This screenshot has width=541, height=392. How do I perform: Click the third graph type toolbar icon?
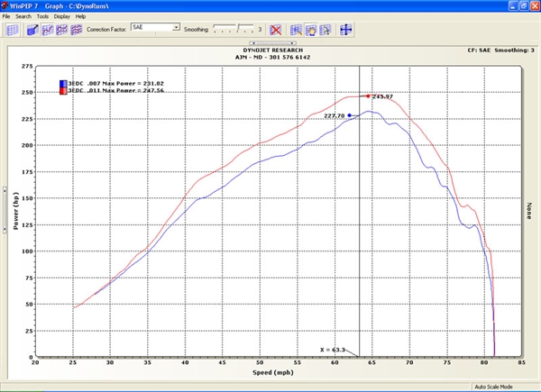click(62, 29)
